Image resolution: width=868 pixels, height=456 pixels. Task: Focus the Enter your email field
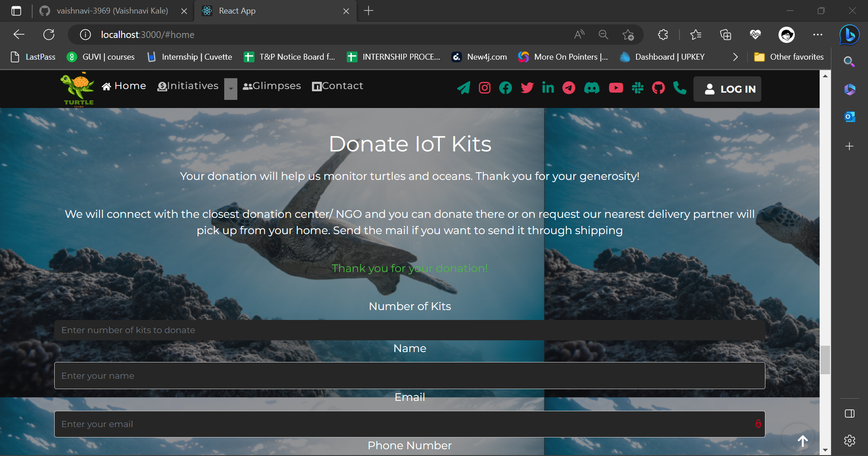click(410, 424)
